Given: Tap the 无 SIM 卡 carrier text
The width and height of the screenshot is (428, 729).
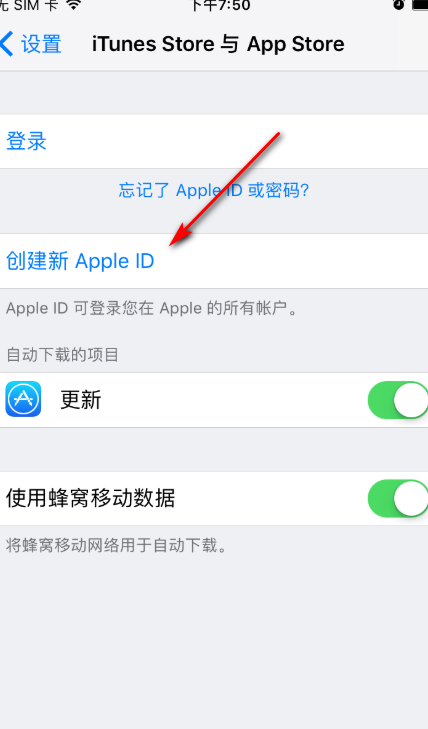Looking at the screenshot, I should click(28, 5).
